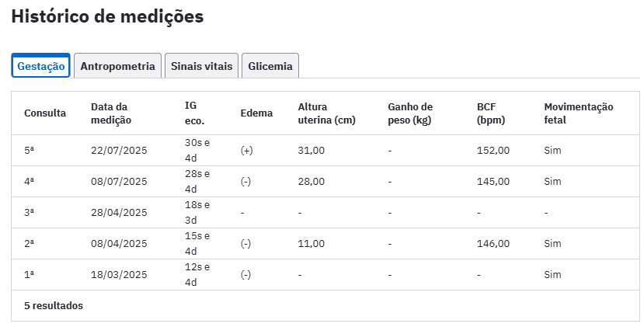Click the Consulta column header

[x=45, y=113]
